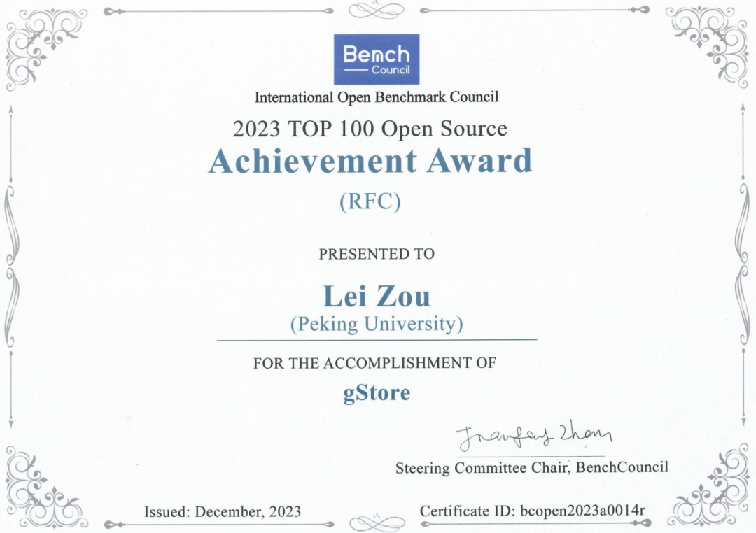Click 'Certificate ID: bcopen2023a0014r' text
The width and height of the screenshot is (756, 533).
point(532,511)
